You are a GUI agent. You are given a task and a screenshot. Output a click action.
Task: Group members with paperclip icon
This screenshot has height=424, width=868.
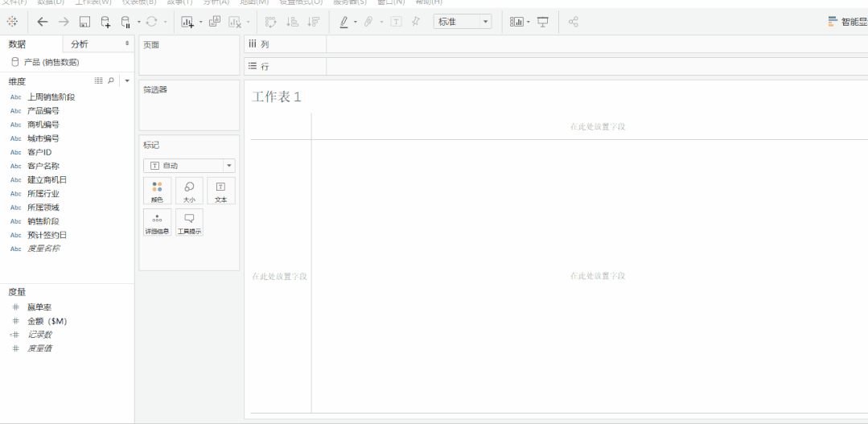[368, 23]
